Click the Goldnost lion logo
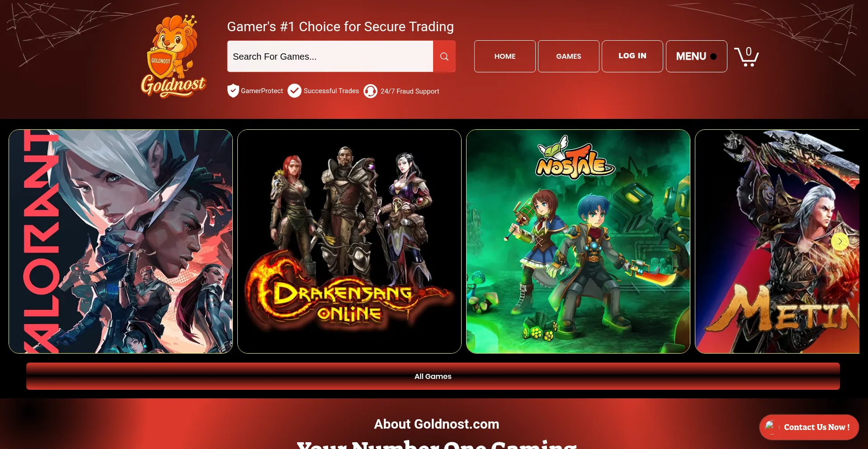Screen dimensions: 868x449 coord(173,56)
